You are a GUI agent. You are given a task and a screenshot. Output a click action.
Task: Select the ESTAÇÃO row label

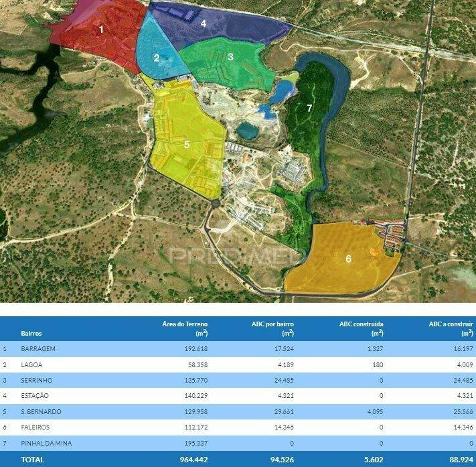tap(35, 395)
